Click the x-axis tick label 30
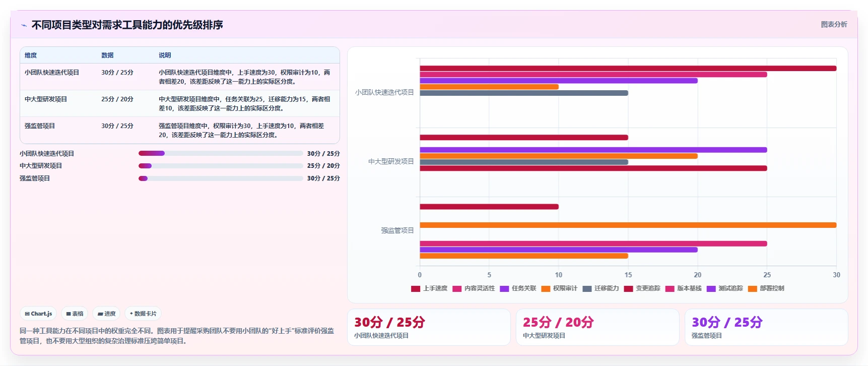 [x=836, y=275]
